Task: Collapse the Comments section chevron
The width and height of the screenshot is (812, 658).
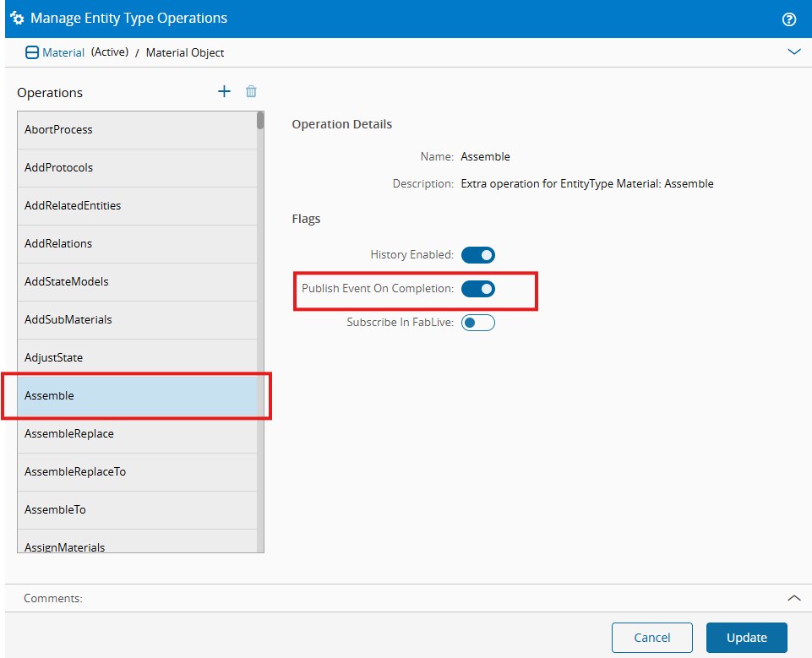Action: pyautogui.click(x=793, y=597)
